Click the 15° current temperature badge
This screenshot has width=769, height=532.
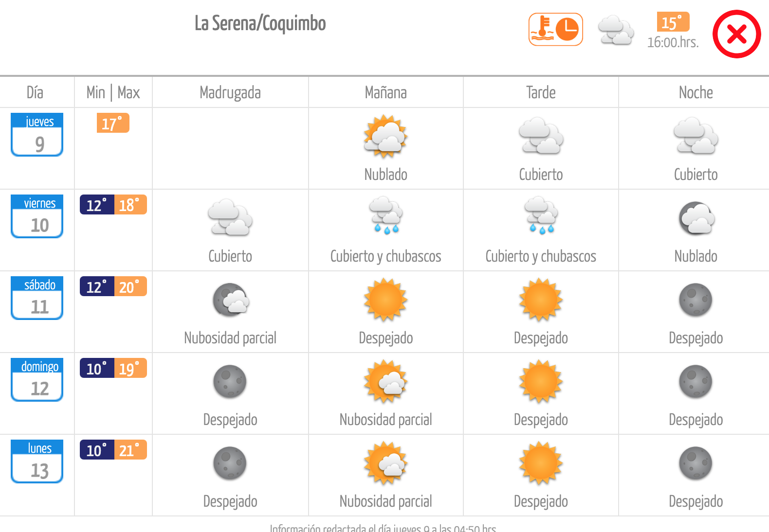point(673,22)
